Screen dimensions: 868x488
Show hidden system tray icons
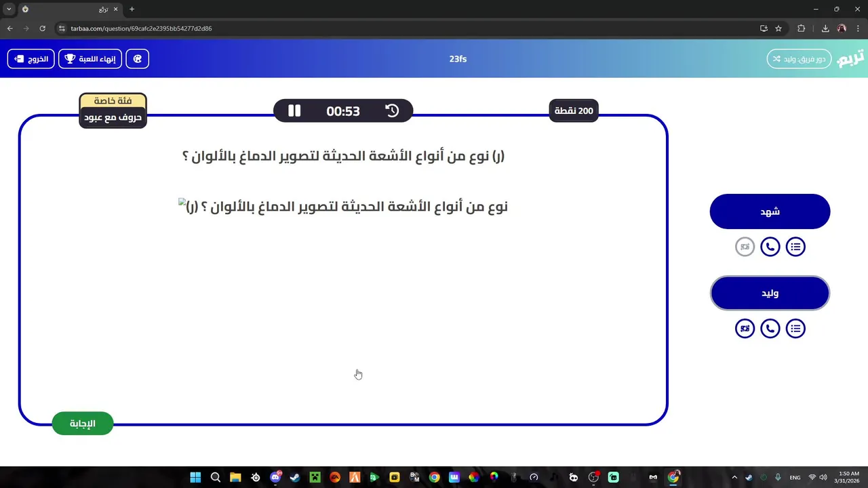734,477
